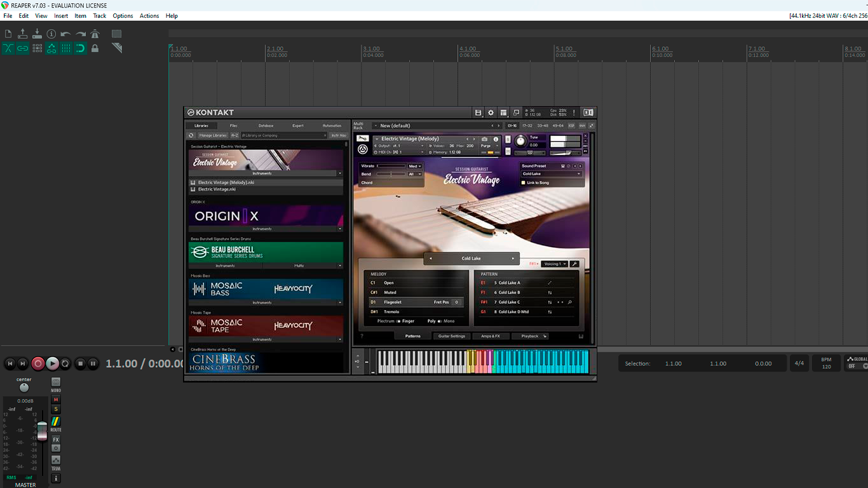Open the Options menu
This screenshot has width=868, height=488.
pyautogui.click(x=123, y=16)
